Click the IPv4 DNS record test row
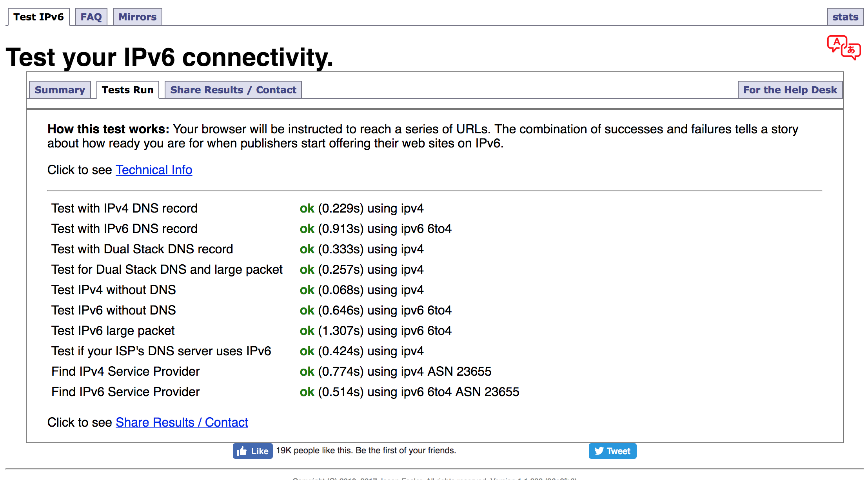Image resolution: width=868 pixels, height=480 pixels. (x=124, y=208)
